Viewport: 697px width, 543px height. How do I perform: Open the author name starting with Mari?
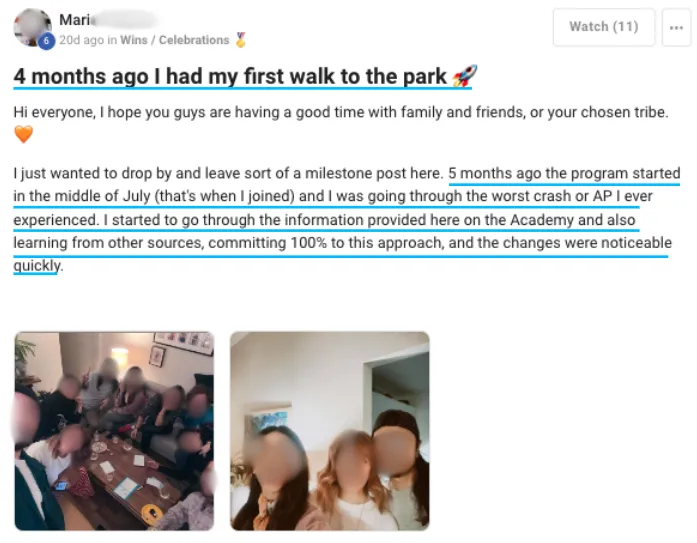(x=108, y=20)
